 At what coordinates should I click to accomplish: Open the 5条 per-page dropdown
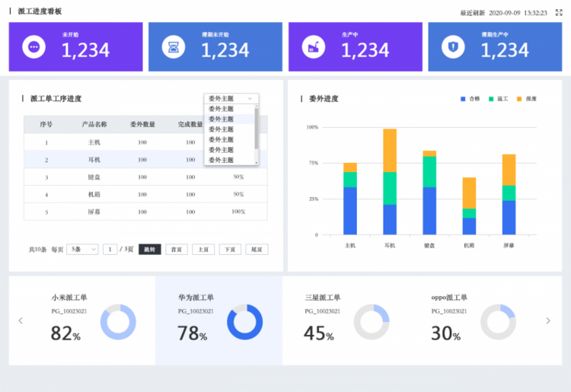click(82, 249)
